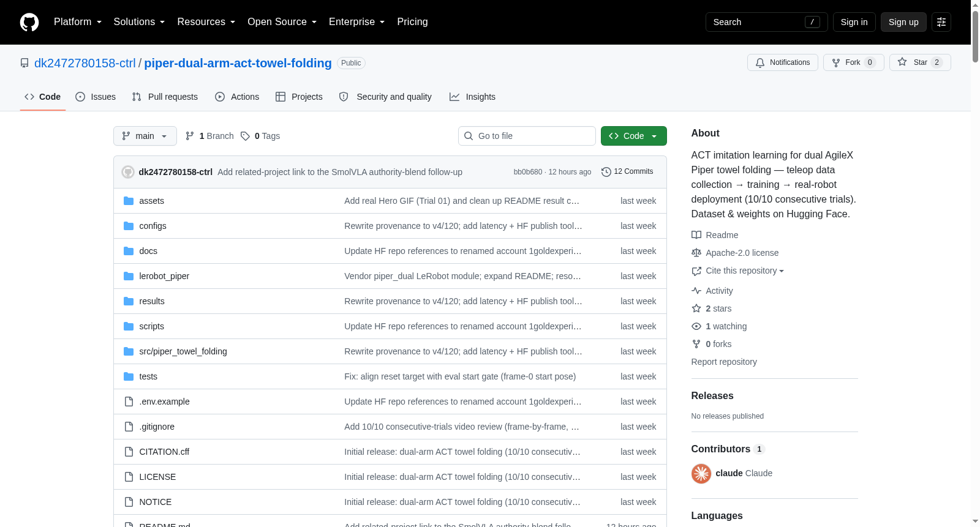Click the Sign up button
Image resolution: width=980 pixels, height=527 pixels.
click(x=903, y=22)
